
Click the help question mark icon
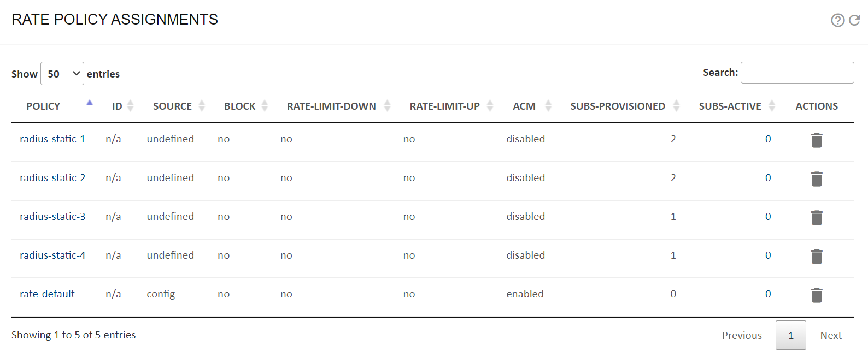click(x=837, y=20)
